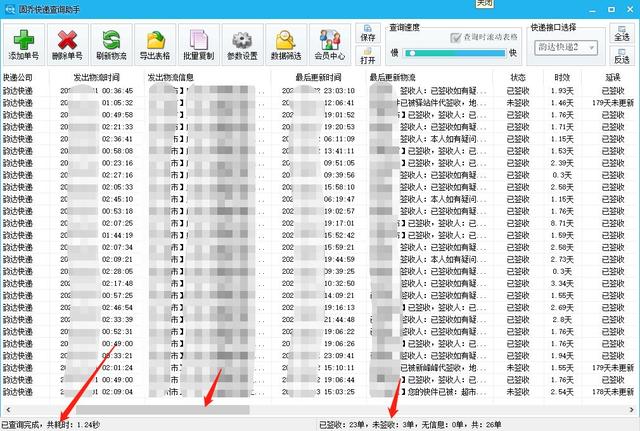This screenshot has width=640, height=431.
Task: Click the 1.94天 cell
Action: click(562, 356)
